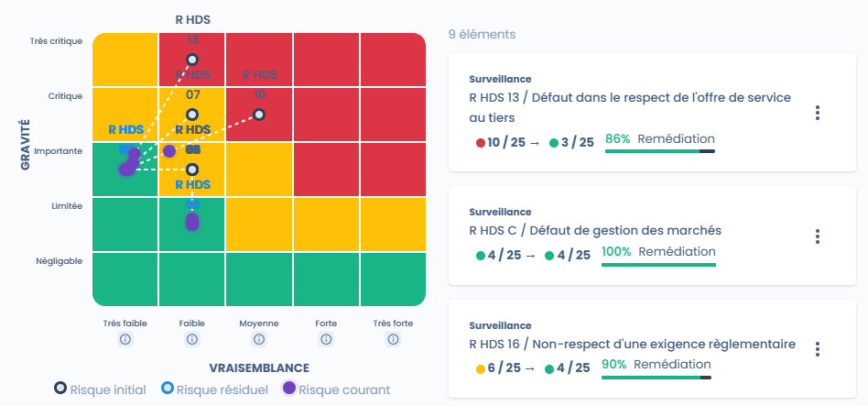Click info icon under Faible

tap(192, 339)
